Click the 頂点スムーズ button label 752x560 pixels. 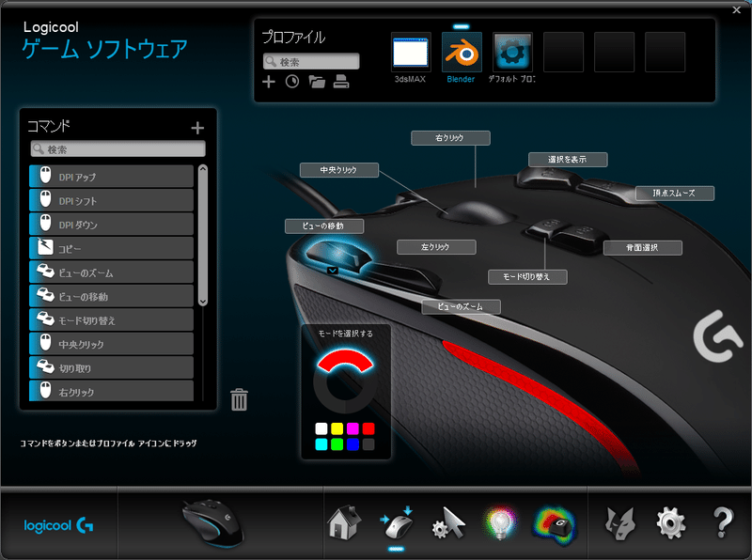pos(675,194)
